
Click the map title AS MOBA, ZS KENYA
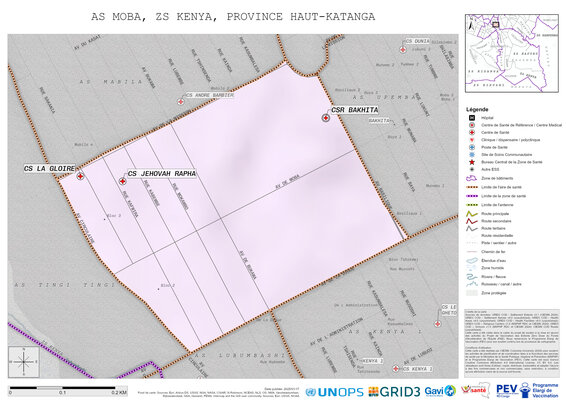[x=233, y=17]
